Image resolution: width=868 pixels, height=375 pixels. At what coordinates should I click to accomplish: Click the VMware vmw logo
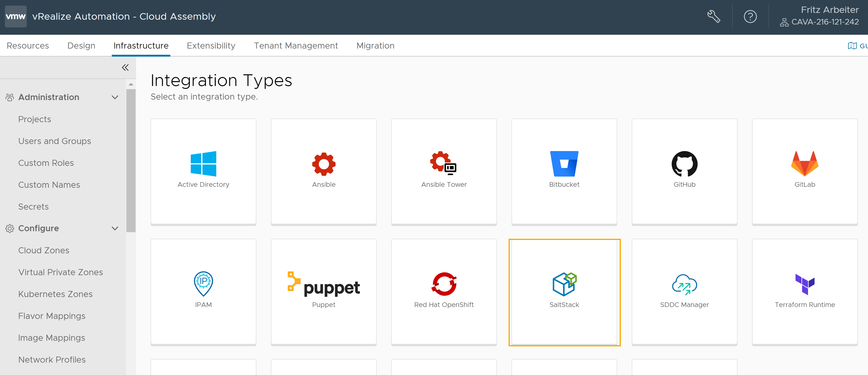pos(16,16)
